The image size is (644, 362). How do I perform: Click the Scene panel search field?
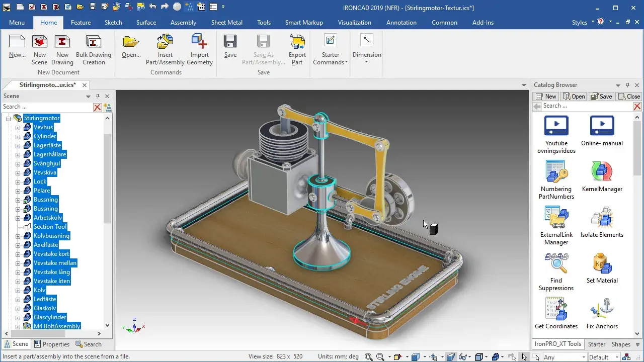(x=47, y=107)
